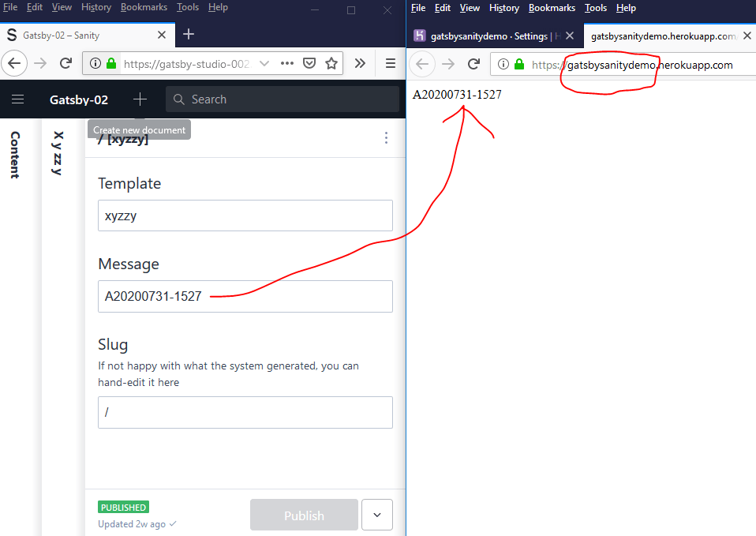Click forward arrow in left Firefox window

pos(40,63)
